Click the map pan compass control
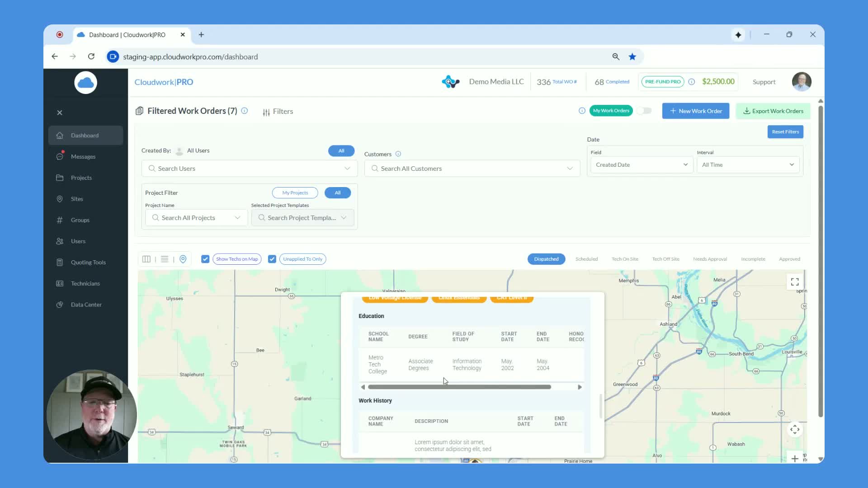 (795, 430)
